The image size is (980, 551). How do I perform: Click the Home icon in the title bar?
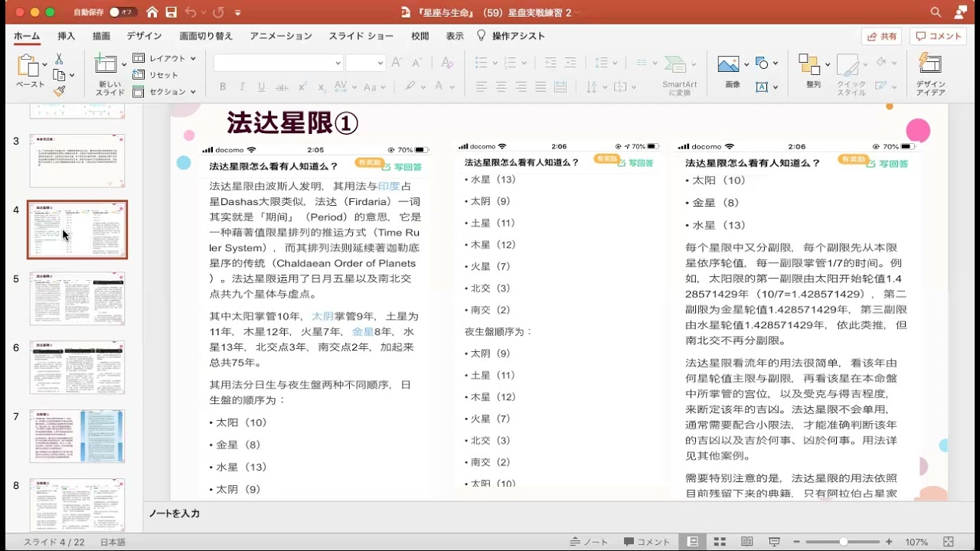point(152,12)
